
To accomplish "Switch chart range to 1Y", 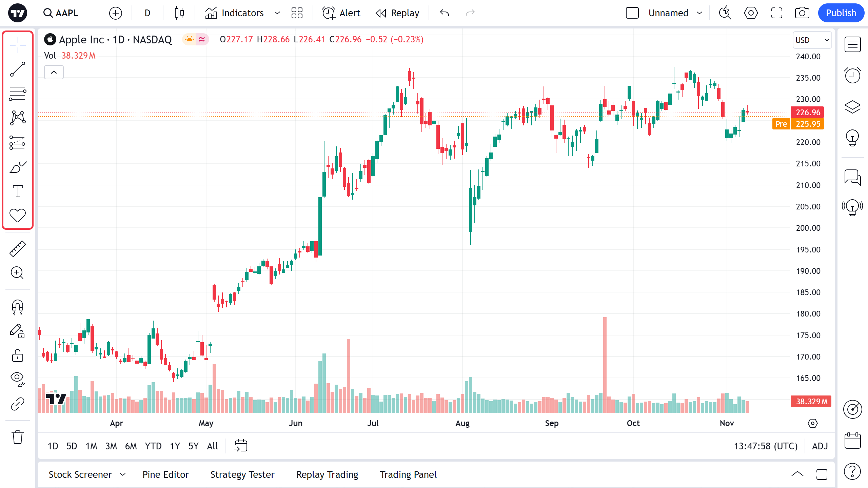I will [x=175, y=446].
